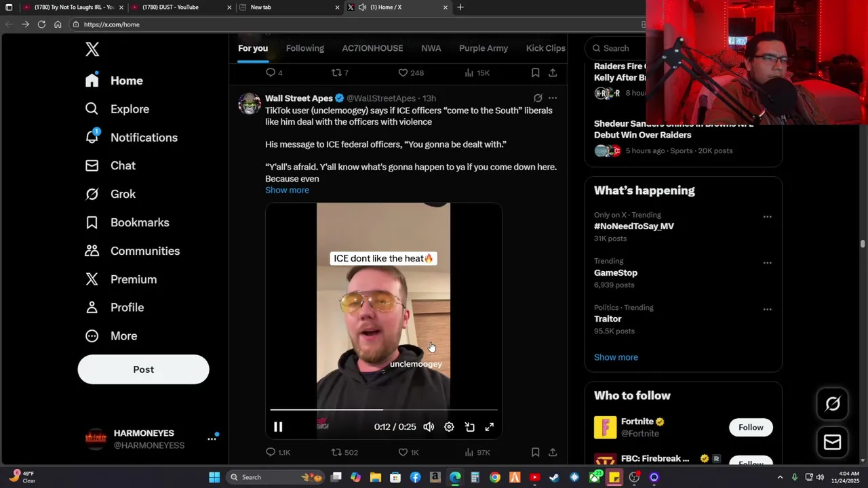Click Grok explain icon on Wall Street Apes post
The width and height of the screenshot is (868, 488).
538,98
